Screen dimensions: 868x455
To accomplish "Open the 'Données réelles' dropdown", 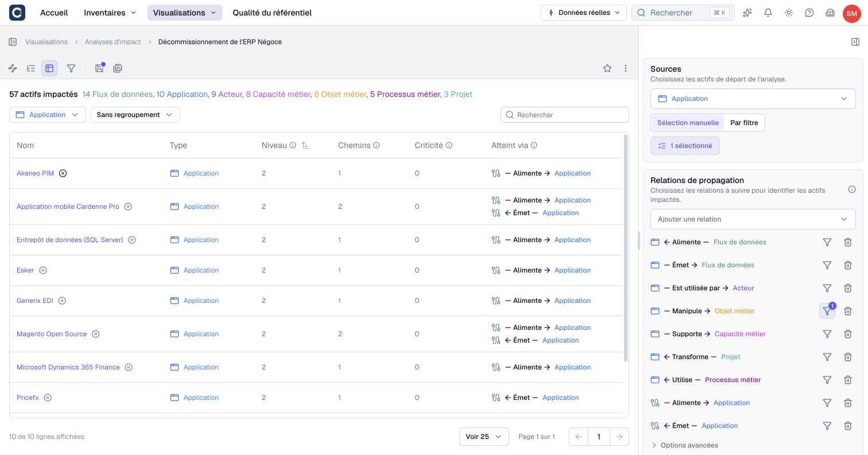I will (583, 13).
